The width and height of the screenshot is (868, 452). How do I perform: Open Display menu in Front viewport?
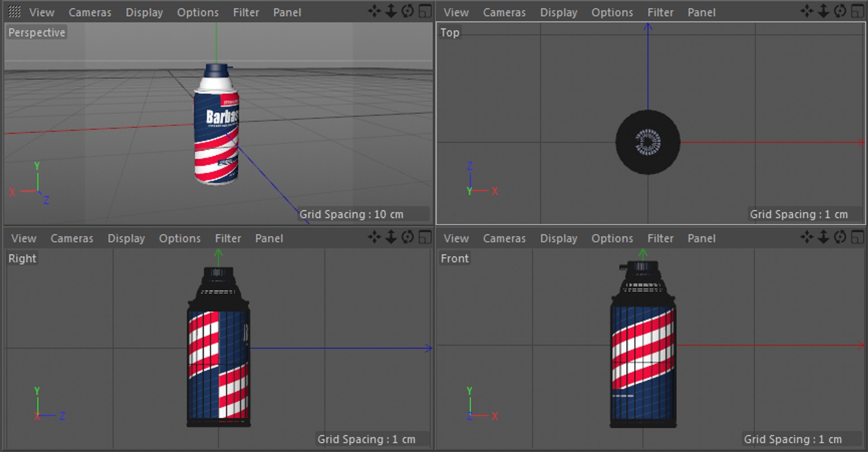(x=559, y=238)
